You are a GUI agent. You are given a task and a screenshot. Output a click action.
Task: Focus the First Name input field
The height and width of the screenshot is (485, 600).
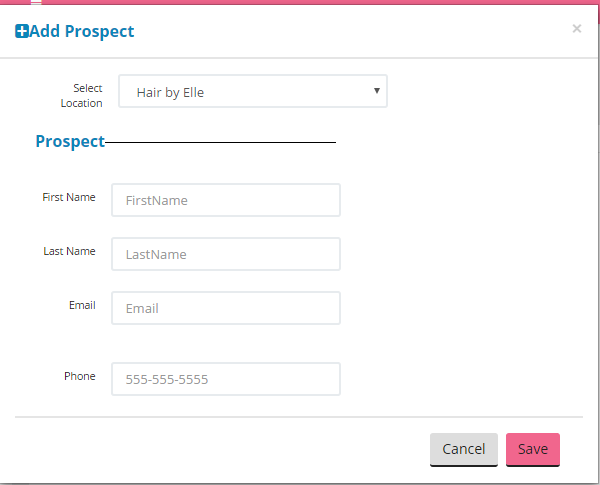coord(226,200)
